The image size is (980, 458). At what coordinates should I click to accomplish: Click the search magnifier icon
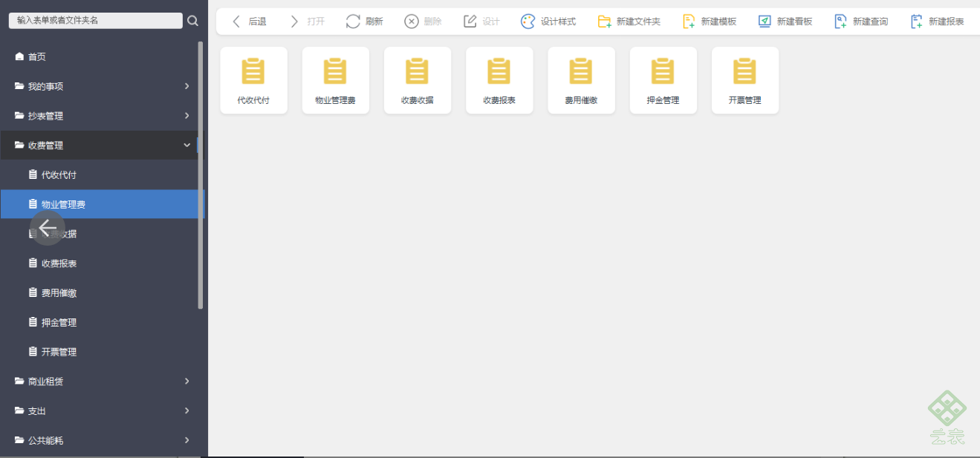[193, 21]
